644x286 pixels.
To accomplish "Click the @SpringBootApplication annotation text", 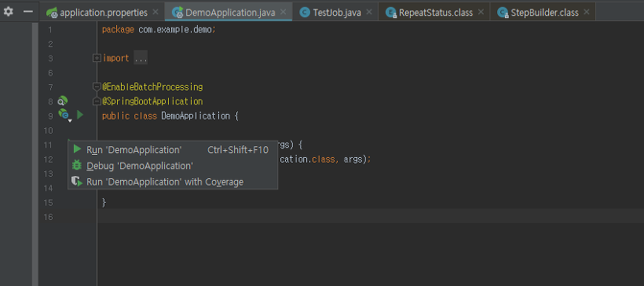I will pos(152,101).
